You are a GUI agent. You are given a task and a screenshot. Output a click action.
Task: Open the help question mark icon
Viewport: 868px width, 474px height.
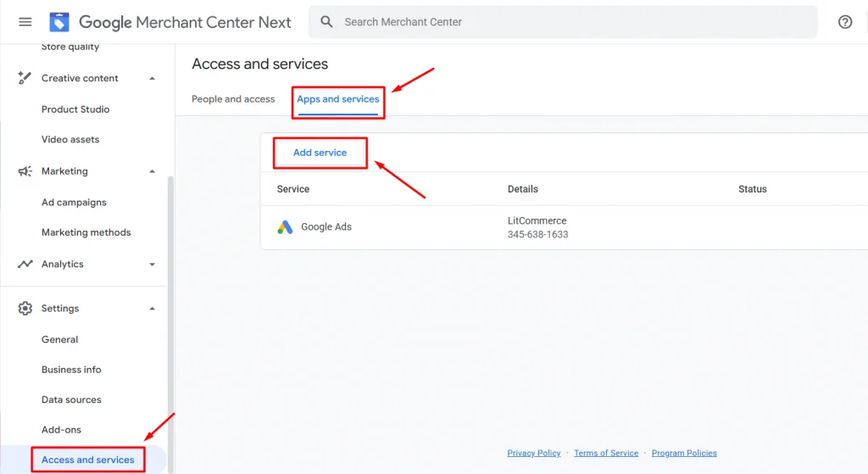(x=845, y=22)
